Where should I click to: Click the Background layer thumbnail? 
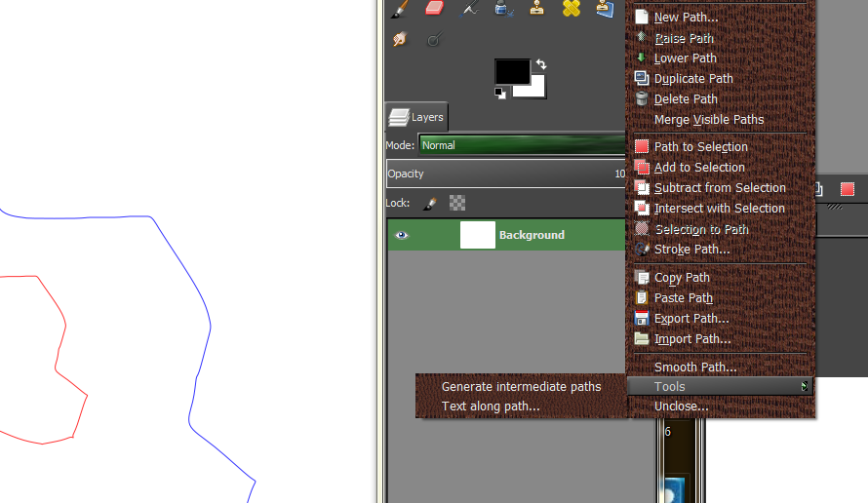[478, 235]
